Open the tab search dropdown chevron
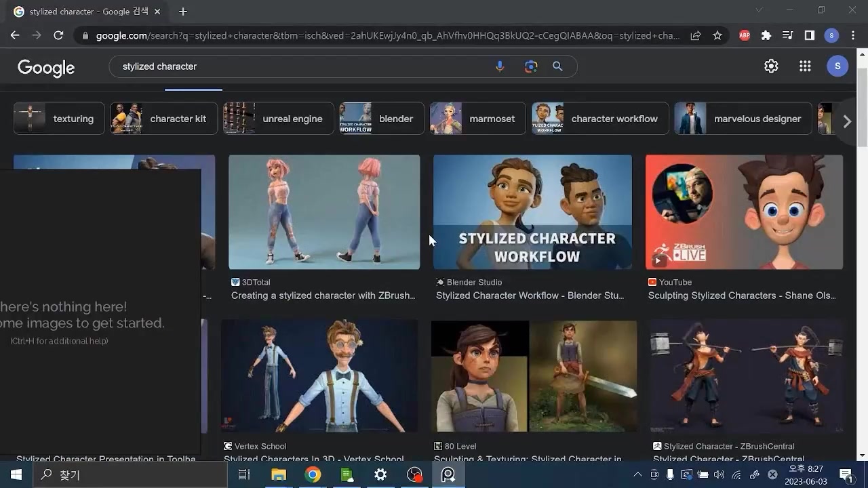 point(759,10)
